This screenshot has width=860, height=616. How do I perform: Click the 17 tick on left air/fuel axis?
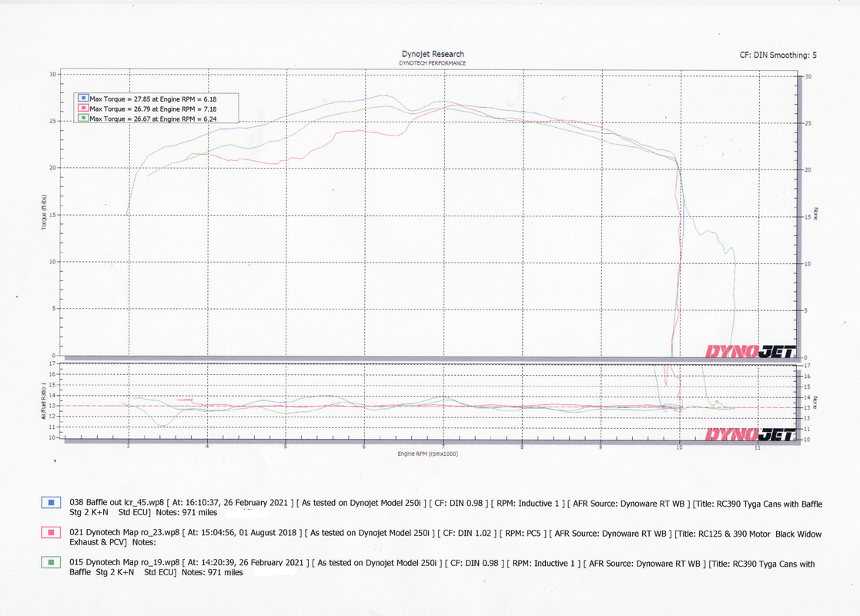pos(52,363)
